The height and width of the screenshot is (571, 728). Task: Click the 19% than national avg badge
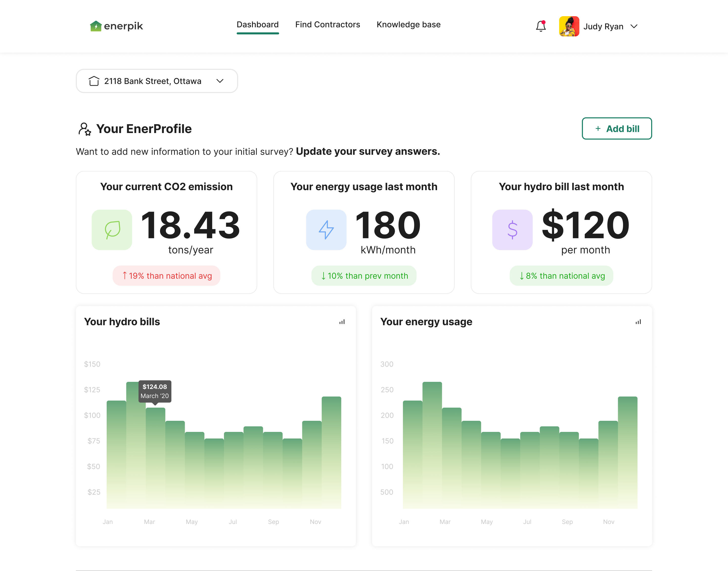[166, 276]
